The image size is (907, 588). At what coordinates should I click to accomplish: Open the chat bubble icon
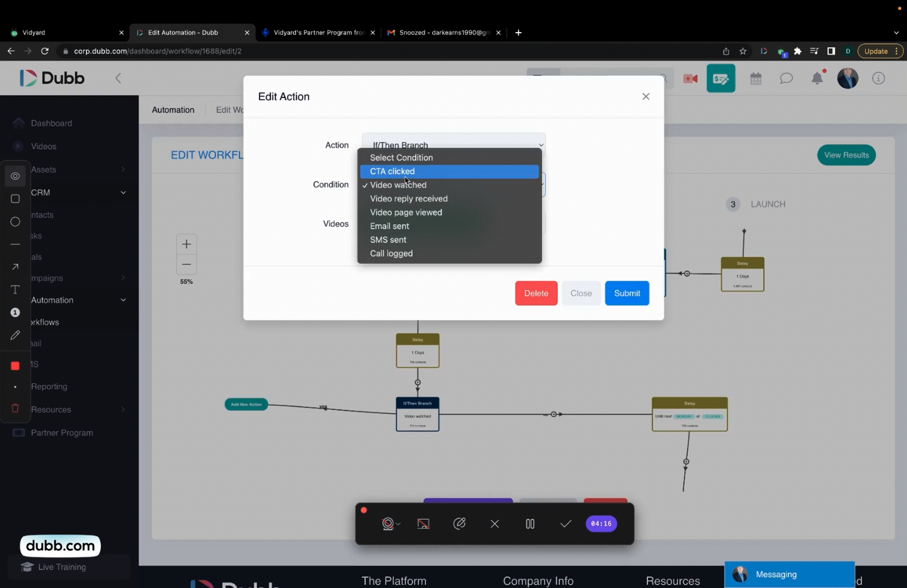[786, 78]
